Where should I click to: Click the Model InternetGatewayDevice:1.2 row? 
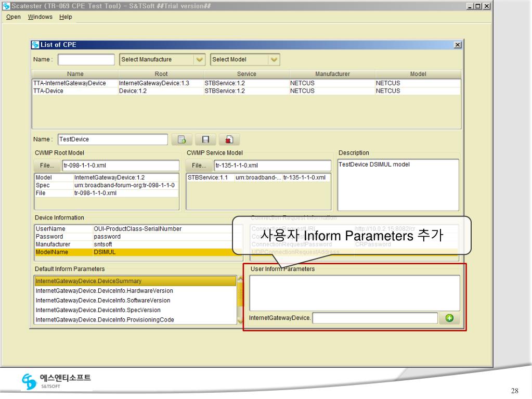(107, 177)
